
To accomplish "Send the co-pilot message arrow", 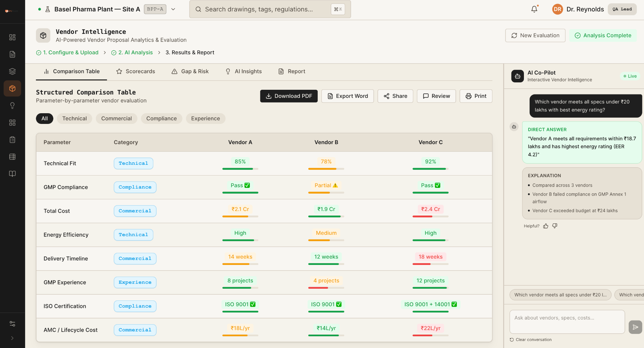I will [x=635, y=327].
